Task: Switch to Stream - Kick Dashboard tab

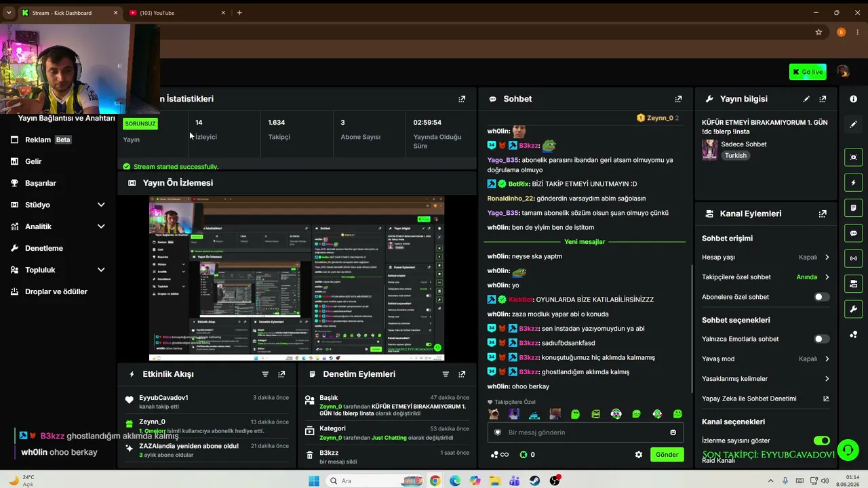Action: coord(69,13)
